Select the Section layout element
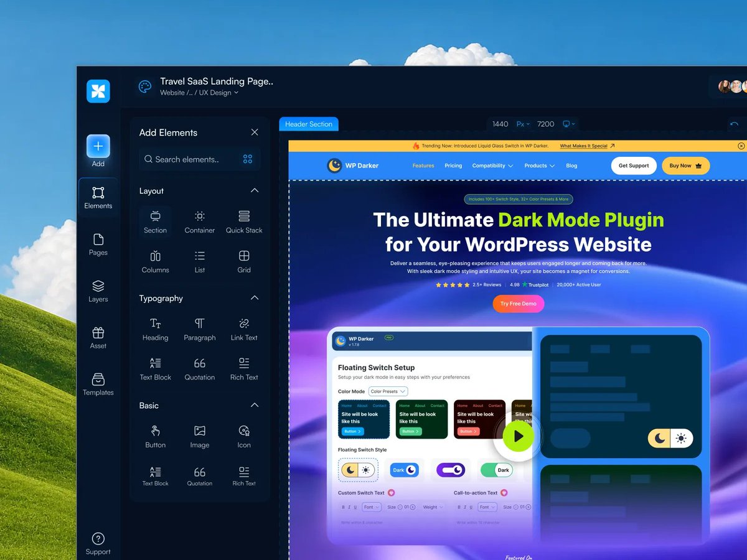This screenshot has height=560, width=747. (x=156, y=222)
